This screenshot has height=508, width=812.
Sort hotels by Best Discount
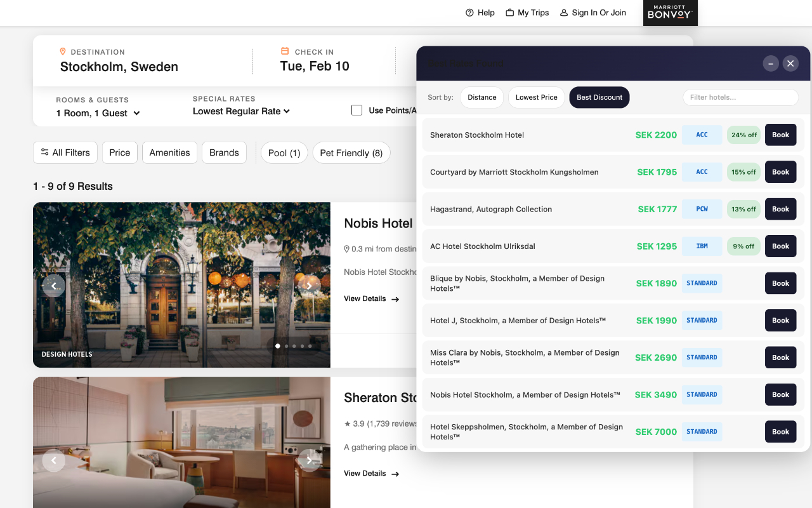599,97
